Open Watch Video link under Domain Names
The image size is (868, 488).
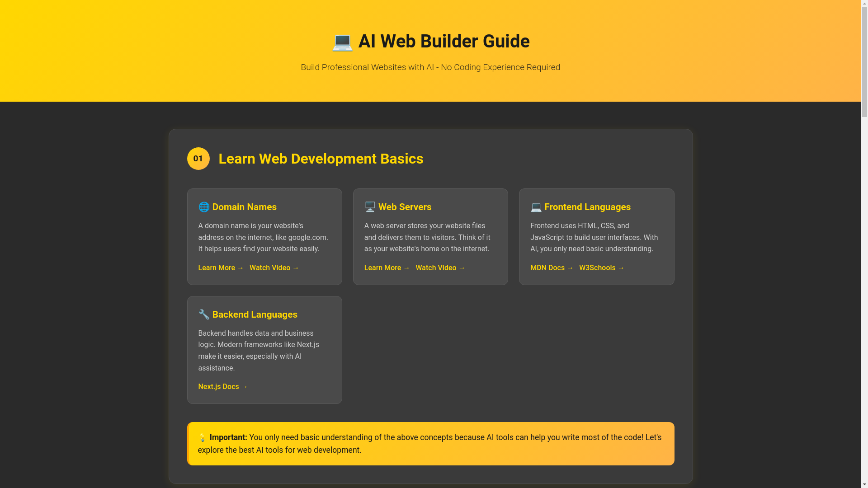pyautogui.click(x=274, y=268)
